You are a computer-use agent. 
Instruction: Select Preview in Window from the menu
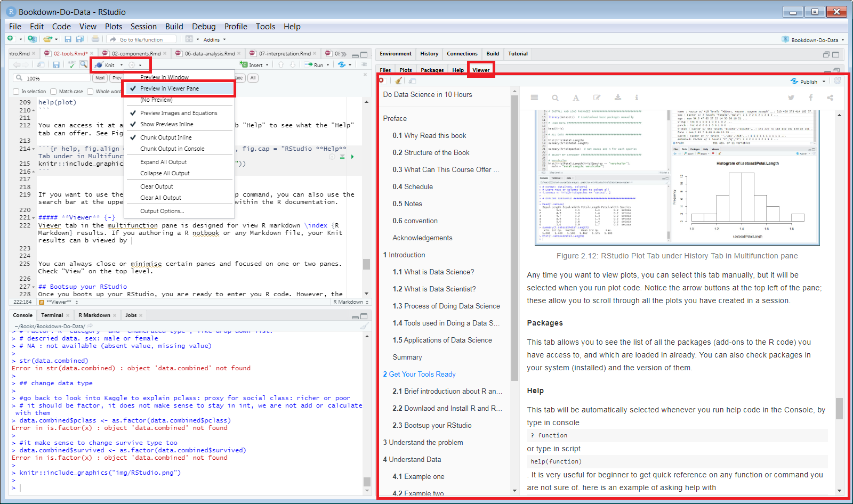coord(165,77)
